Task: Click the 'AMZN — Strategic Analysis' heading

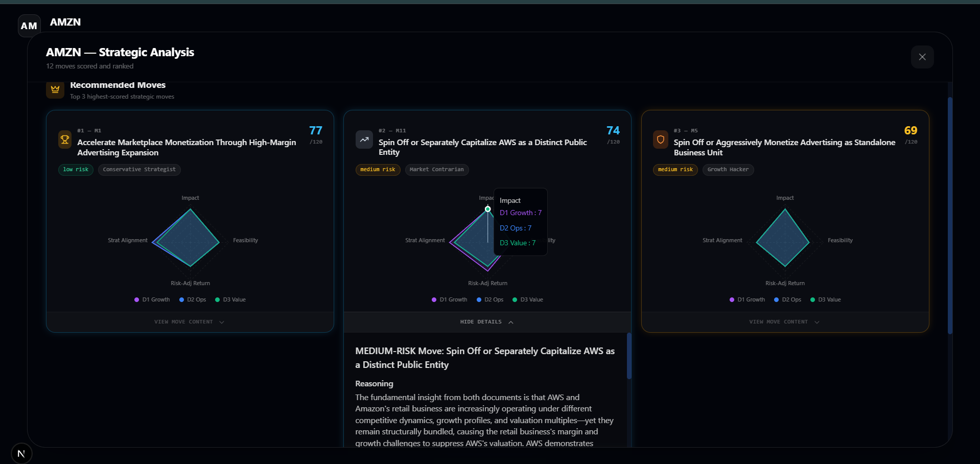Action: [120, 52]
